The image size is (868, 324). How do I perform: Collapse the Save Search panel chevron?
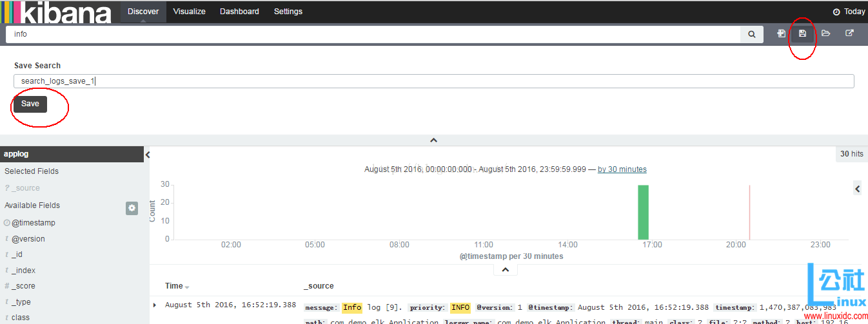click(433, 140)
